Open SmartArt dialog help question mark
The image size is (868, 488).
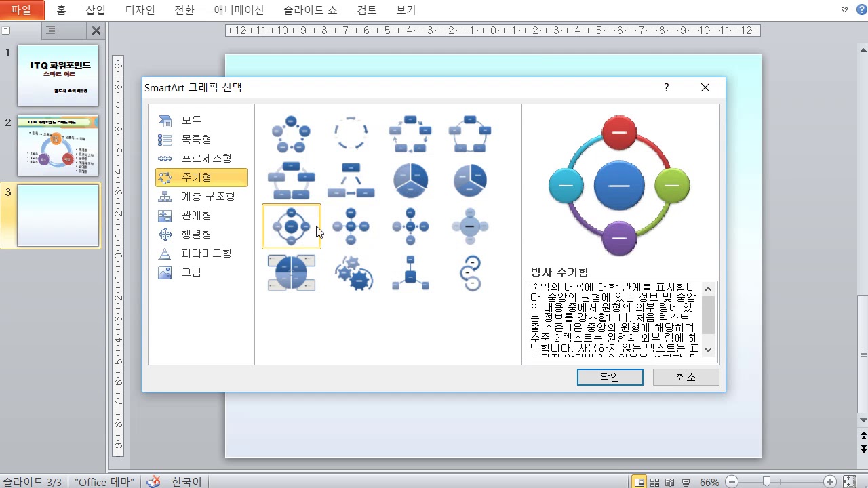tap(666, 87)
